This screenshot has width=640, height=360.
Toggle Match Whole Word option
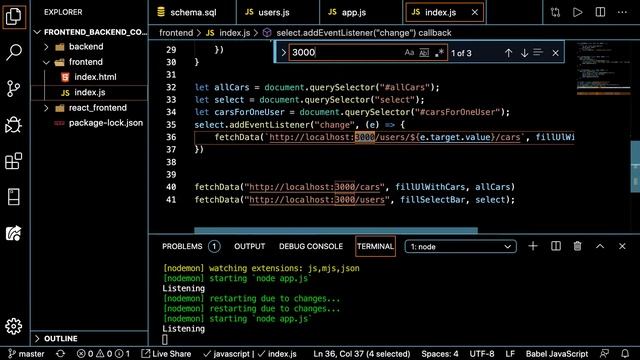tap(424, 53)
